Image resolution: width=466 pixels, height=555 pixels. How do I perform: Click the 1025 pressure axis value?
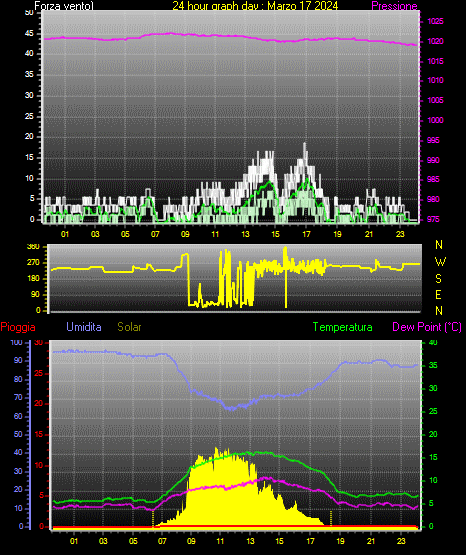(435, 21)
